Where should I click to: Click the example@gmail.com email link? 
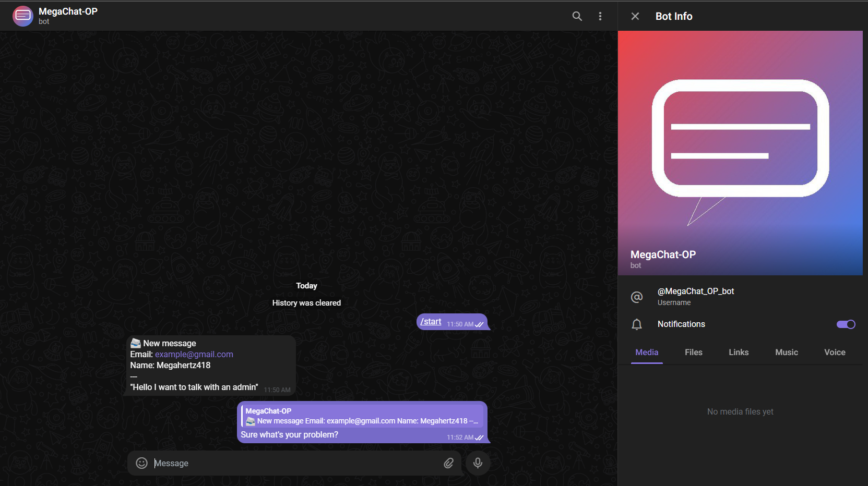(194, 355)
